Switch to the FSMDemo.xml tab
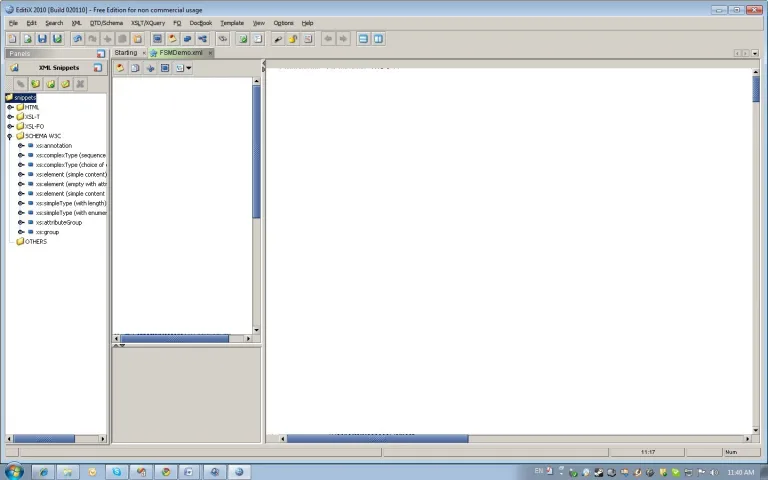Screen dimensions: 768x480 181,53
